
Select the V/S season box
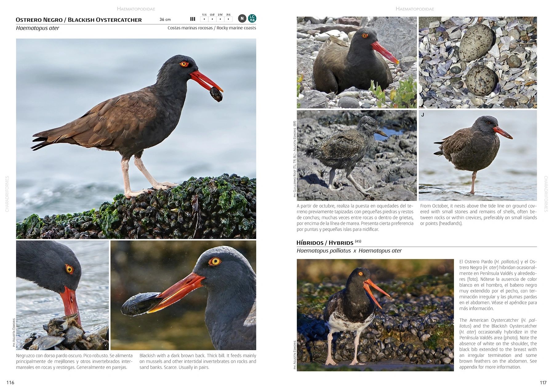point(204,19)
